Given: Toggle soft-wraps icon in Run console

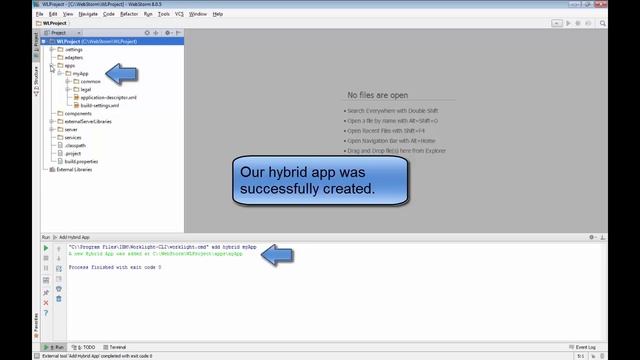Looking at the screenshot, I should [59, 269].
